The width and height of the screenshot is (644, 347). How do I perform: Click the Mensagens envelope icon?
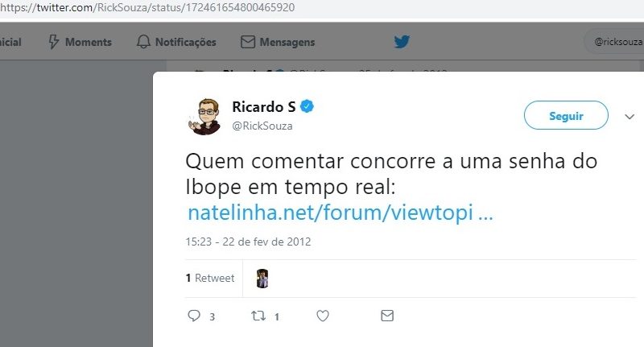248,42
